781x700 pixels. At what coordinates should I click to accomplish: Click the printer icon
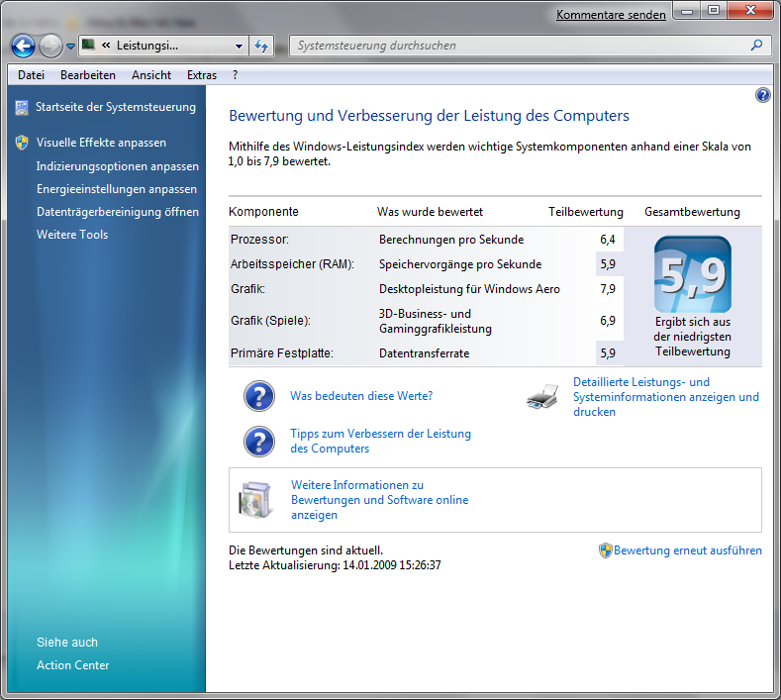click(x=542, y=397)
